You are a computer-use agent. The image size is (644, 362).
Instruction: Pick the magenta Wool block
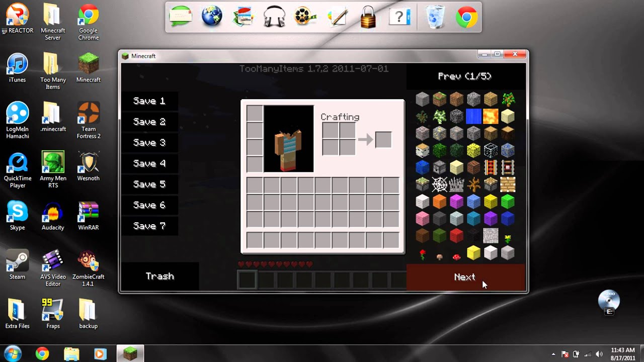coord(456,202)
